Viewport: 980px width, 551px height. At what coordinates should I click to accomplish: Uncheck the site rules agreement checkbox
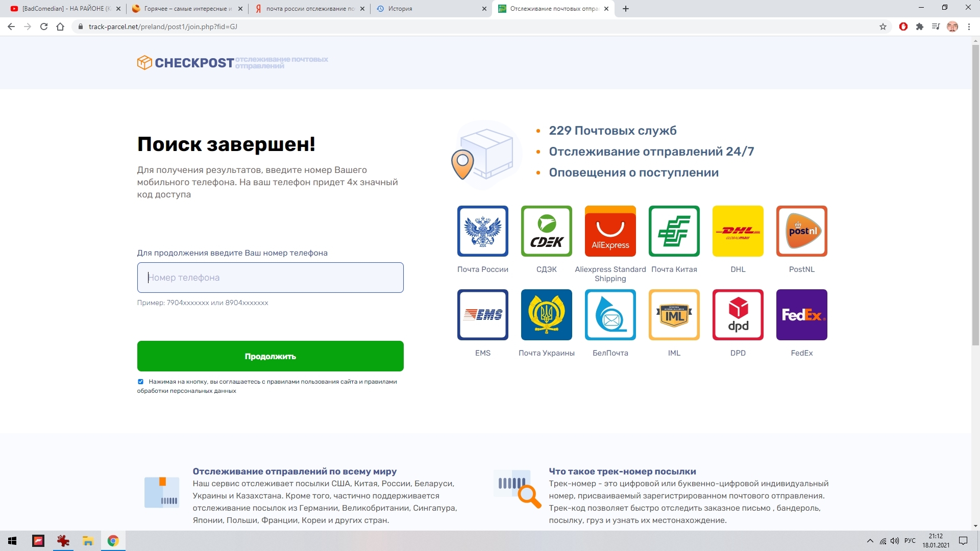click(x=140, y=382)
